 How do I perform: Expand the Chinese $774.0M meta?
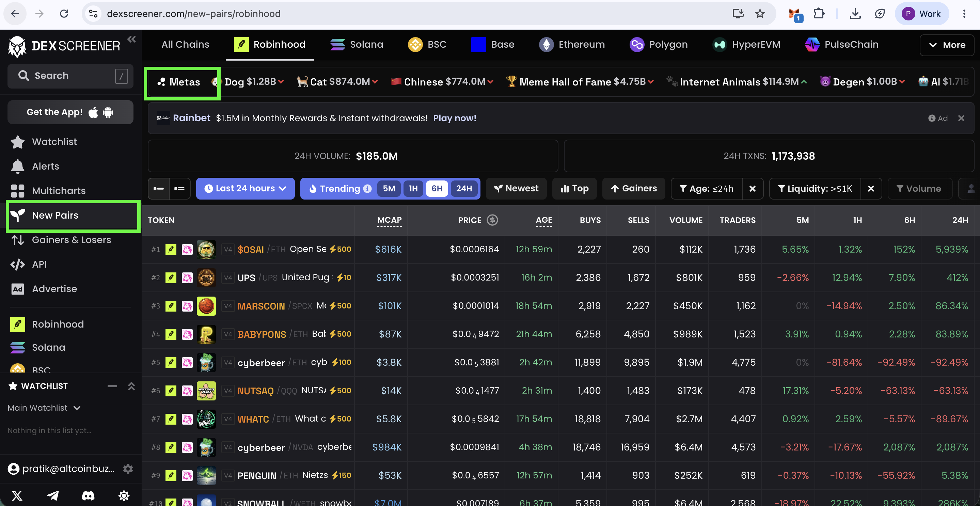[x=442, y=82]
